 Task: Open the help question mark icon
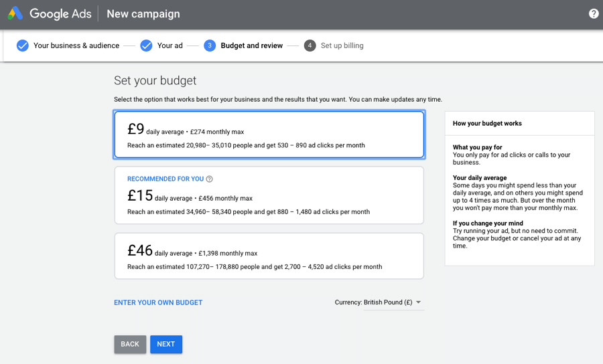point(594,13)
